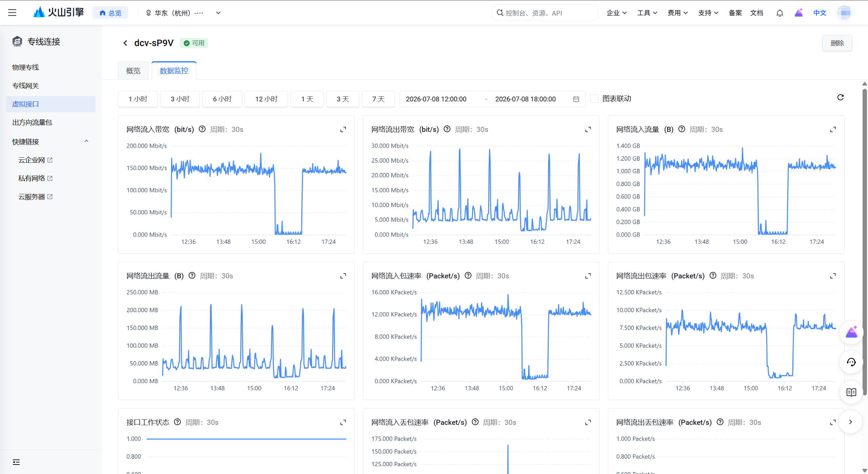Collapse the sidebar with the bottom icon
The image size is (868, 474).
point(16,462)
